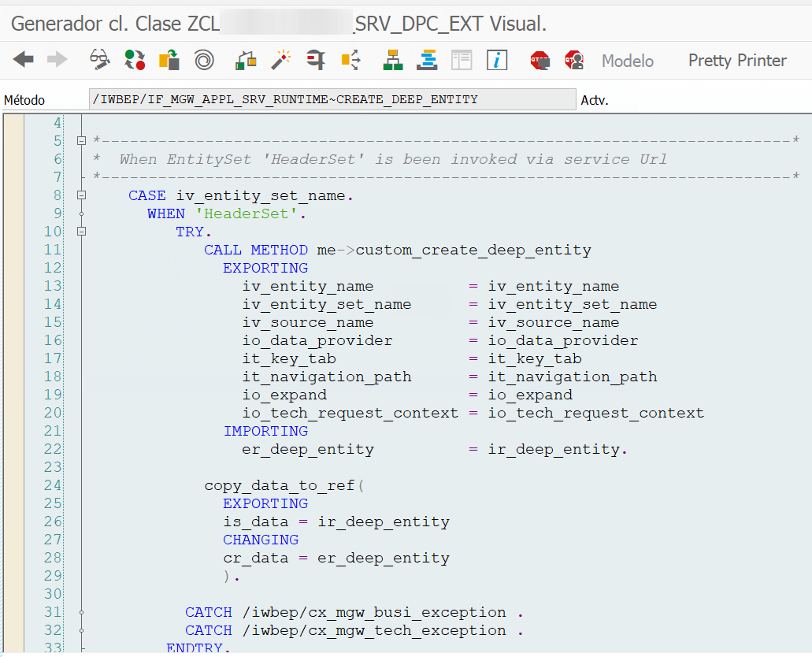
Task: Click custom_create_deep_entity in the CALL METHOD line
Action: [x=473, y=251]
